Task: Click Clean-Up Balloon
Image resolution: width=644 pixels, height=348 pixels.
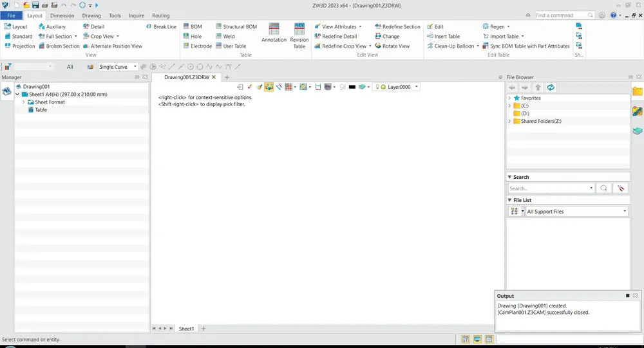Action: pyautogui.click(x=451, y=46)
